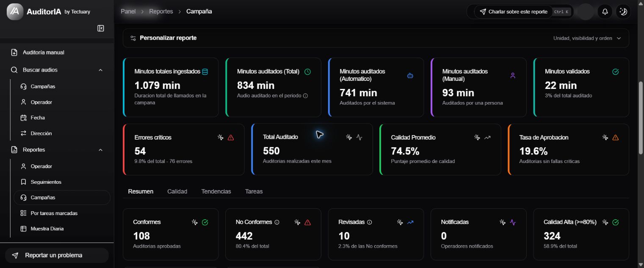
Task: Open the notifications bell icon
Action: point(605,12)
